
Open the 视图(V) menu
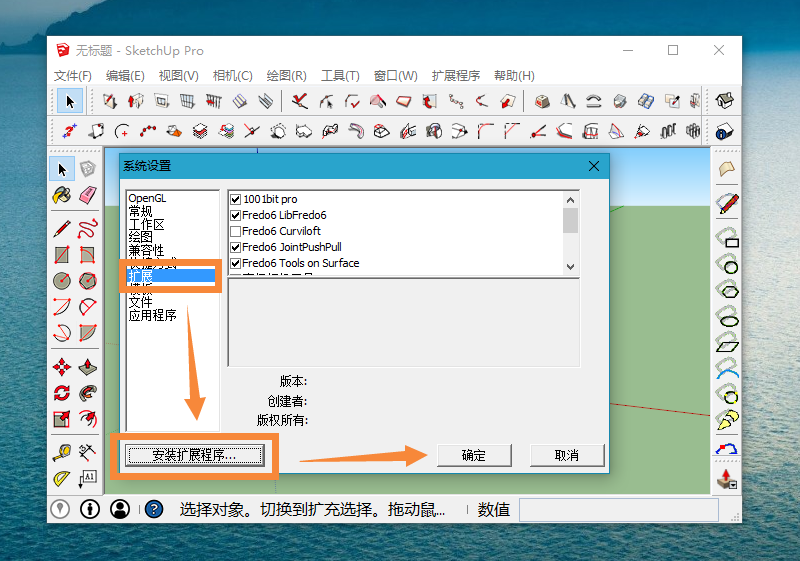[179, 76]
